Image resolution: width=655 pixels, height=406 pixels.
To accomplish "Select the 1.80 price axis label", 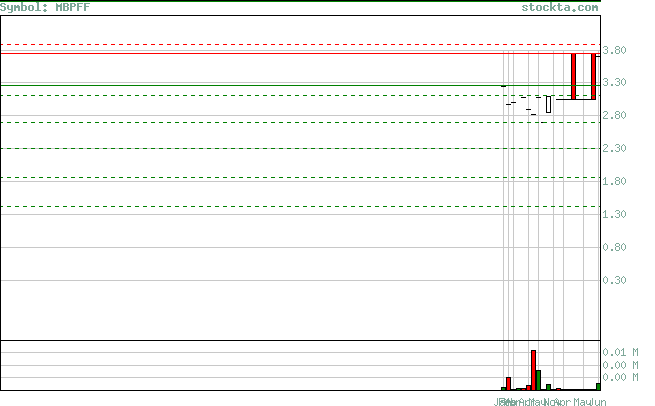I will click(x=614, y=181).
